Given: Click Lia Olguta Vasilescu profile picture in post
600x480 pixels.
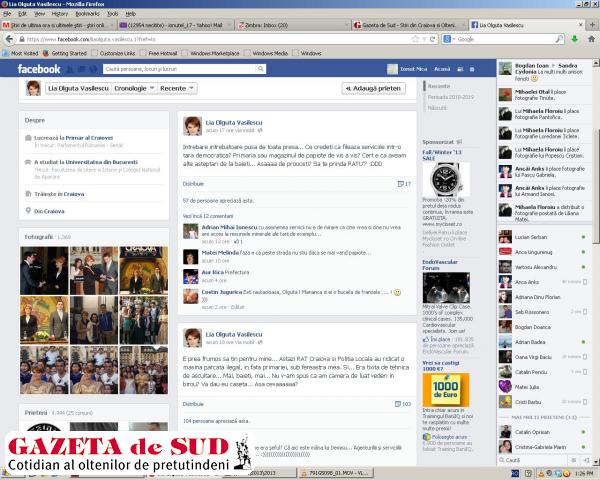Looking at the screenshot, I should 191,124.
